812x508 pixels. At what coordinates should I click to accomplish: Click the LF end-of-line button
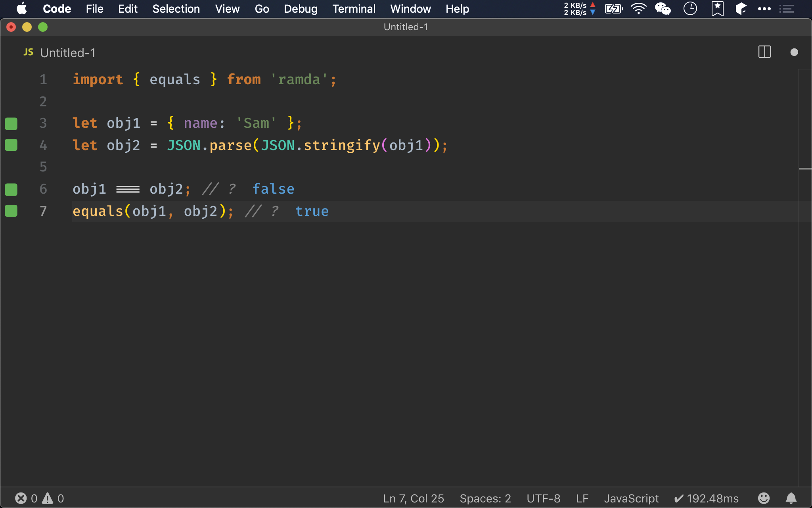[582, 498]
